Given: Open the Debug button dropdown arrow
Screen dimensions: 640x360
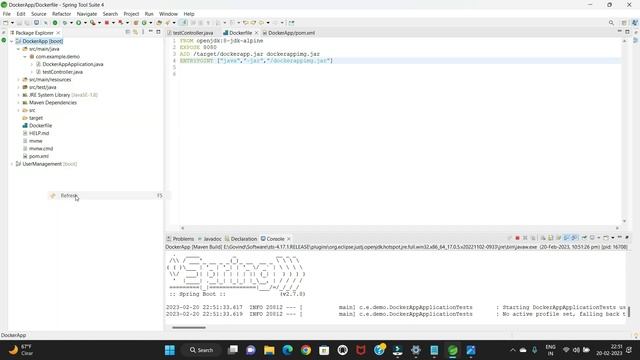Looking at the screenshot, I should tap(71, 23).
